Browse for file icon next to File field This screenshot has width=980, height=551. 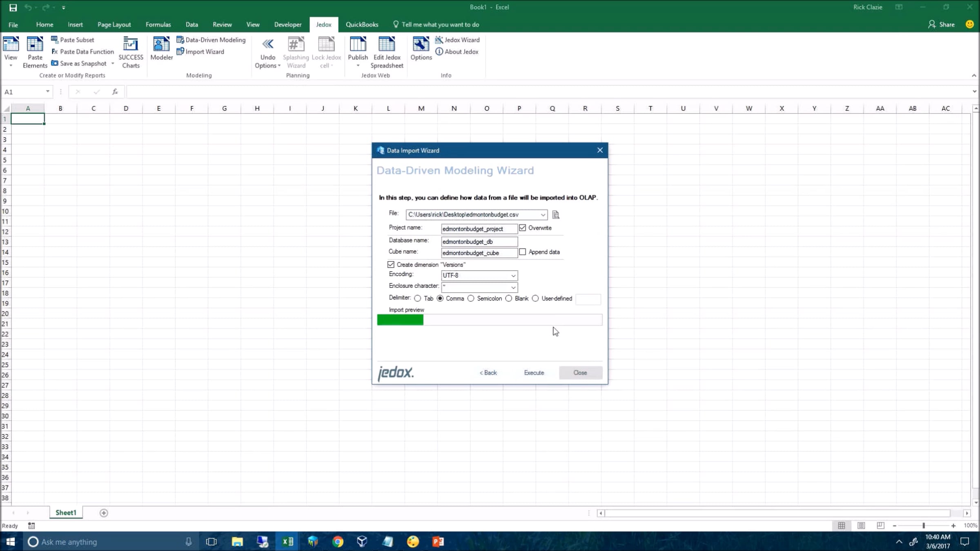point(556,215)
